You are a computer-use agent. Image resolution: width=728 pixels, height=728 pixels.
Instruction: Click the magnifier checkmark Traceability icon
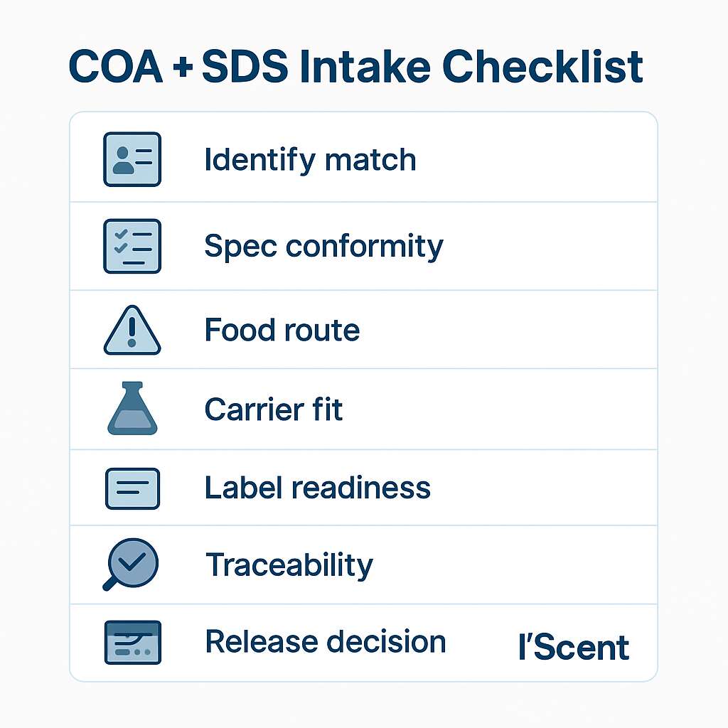(131, 564)
